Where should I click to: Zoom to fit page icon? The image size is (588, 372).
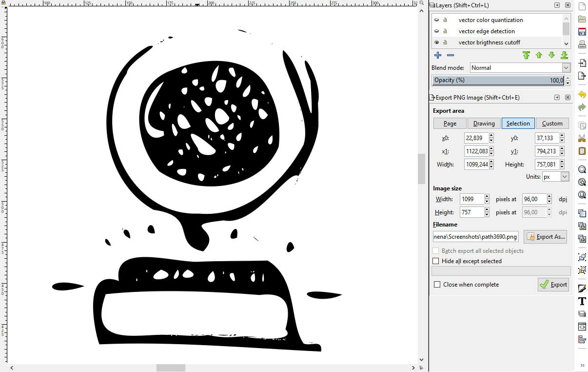pyautogui.click(x=582, y=195)
